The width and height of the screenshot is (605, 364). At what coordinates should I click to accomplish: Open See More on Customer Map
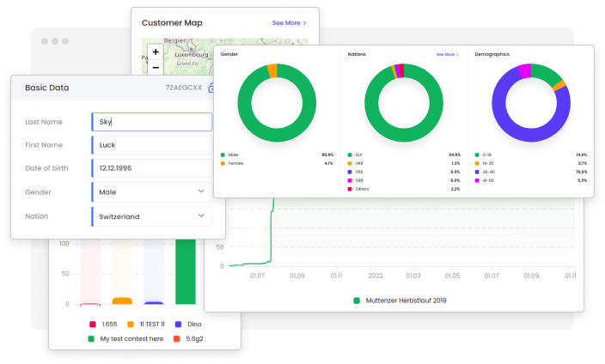point(289,23)
